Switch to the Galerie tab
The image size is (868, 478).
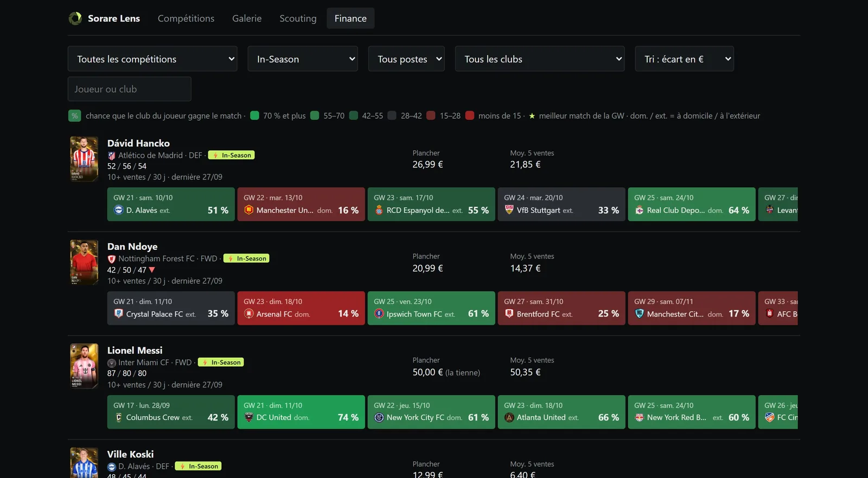point(247,18)
